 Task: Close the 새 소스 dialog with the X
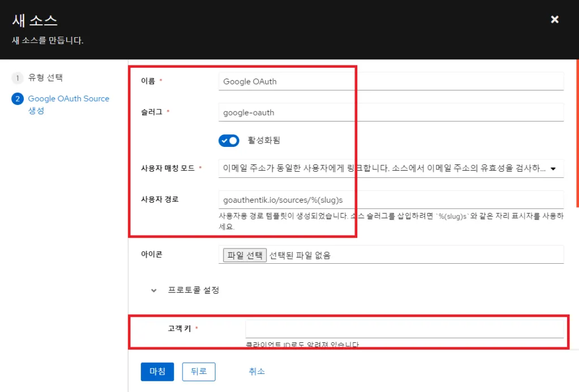tap(554, 19)
